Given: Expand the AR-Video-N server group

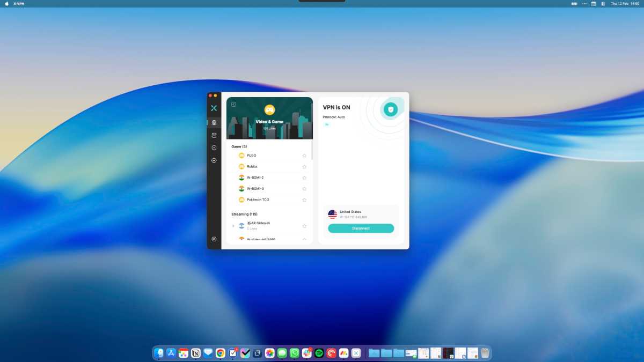Looking at the screenshot, I should tap(233, 226).
